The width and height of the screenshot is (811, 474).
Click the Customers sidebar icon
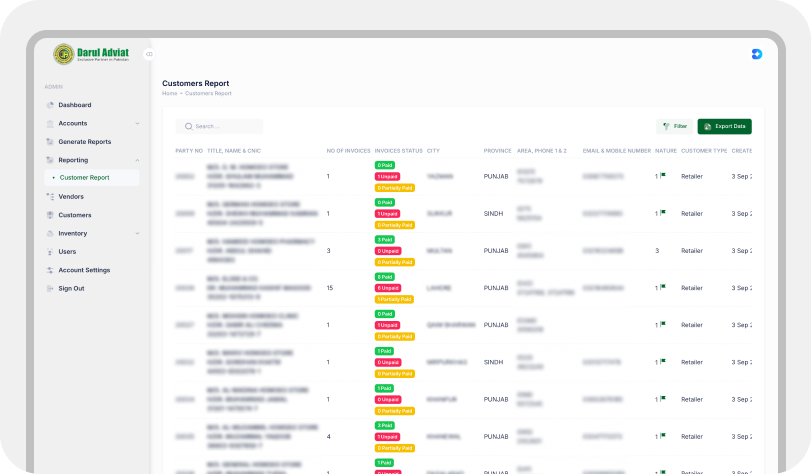point(50,215)
